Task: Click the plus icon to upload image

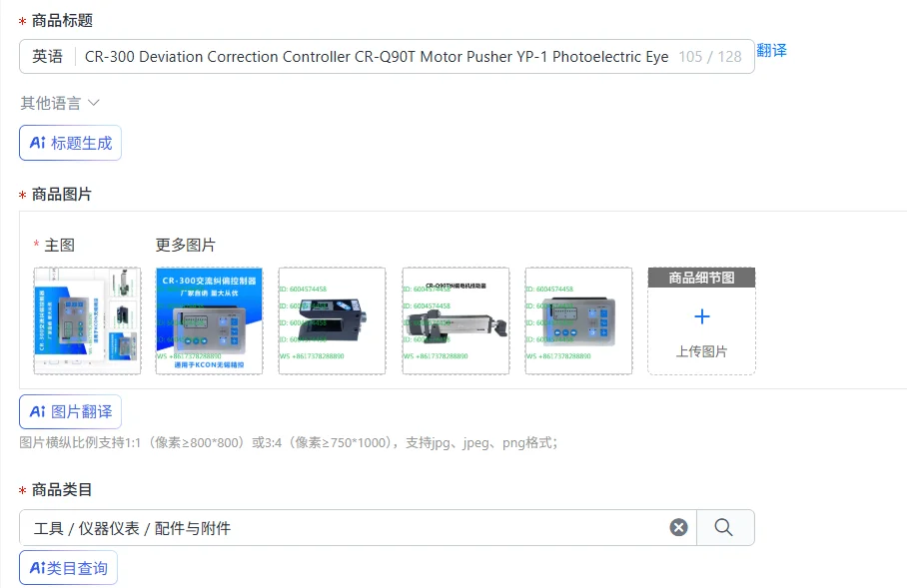Action: pos(701,316)
